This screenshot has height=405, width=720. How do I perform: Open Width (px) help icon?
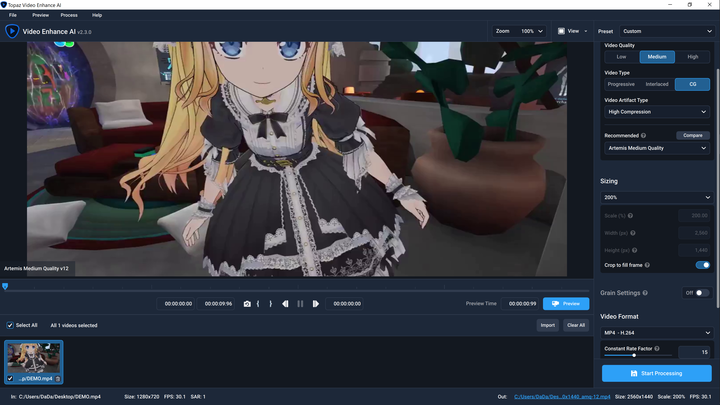(633, 233)
